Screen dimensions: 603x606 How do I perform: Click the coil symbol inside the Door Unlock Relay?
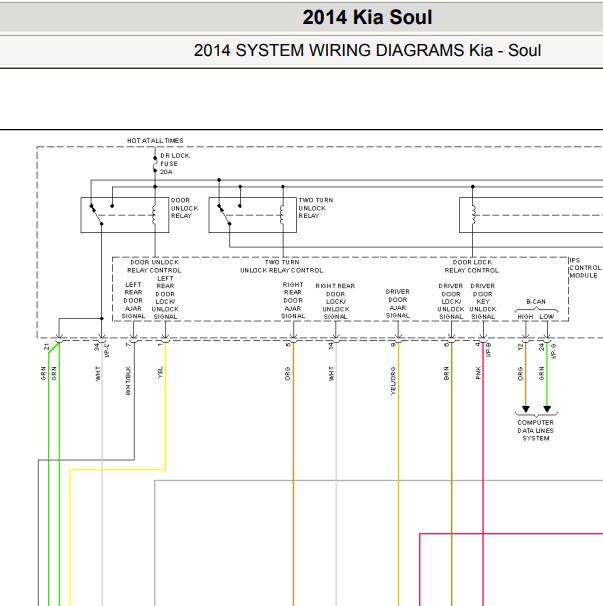point(154,214)
